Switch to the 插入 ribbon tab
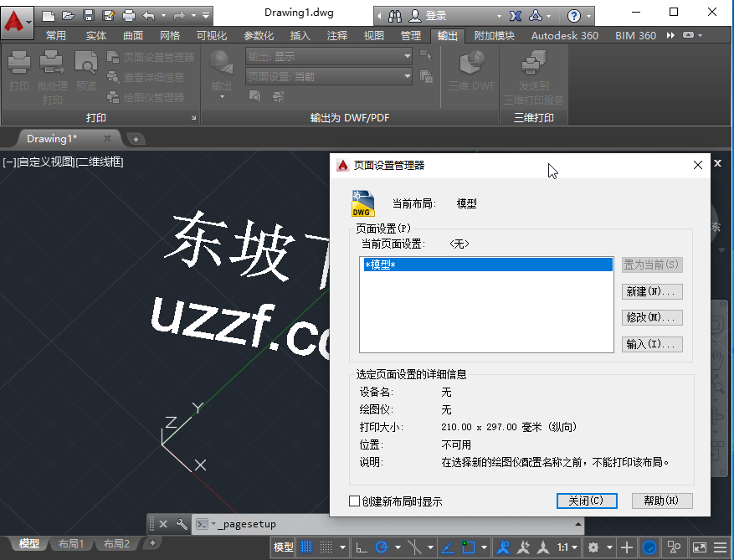Viewport: 734px width, 560px height. [300, 36]
